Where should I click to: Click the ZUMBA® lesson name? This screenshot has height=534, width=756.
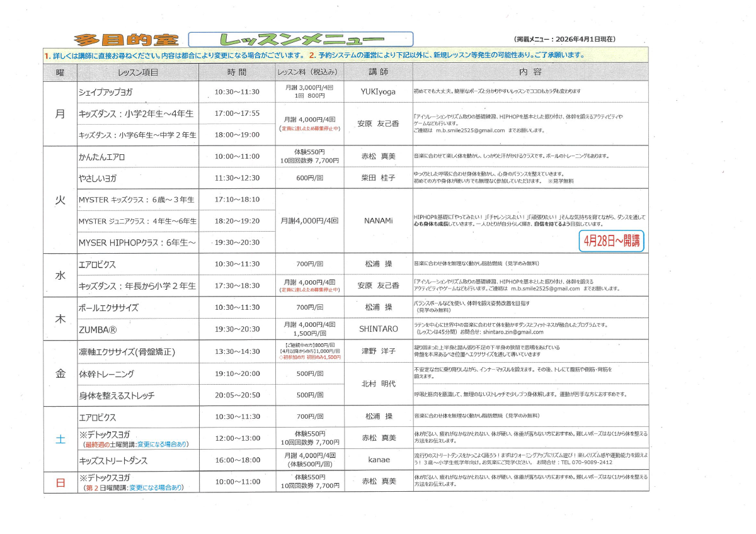tap(98, 329)
